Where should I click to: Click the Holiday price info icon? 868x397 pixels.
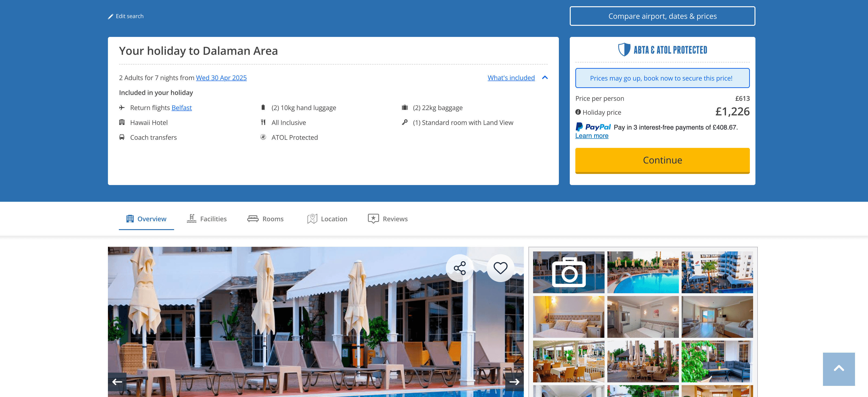tap(578, 112)
